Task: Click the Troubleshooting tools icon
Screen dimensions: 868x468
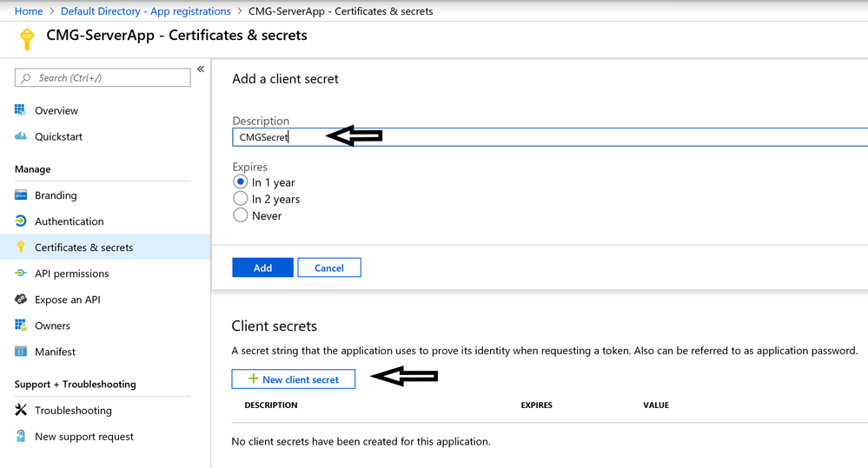Action: point(21,410)
